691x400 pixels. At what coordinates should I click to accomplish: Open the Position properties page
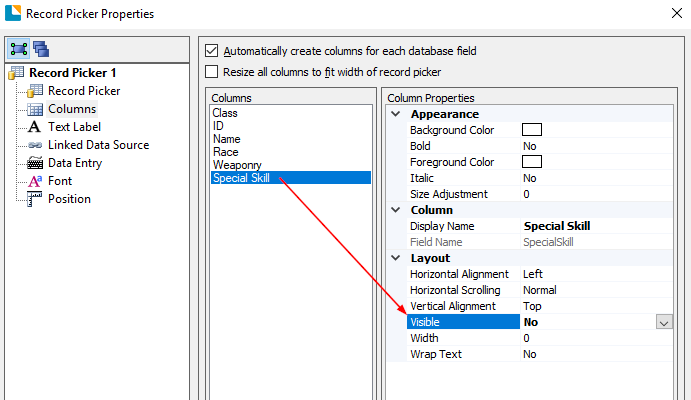(69, 199)
